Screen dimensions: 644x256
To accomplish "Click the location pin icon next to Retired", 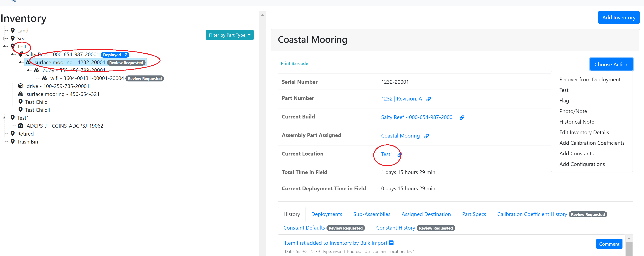I will pyautogui.click(x=13, y=133).
